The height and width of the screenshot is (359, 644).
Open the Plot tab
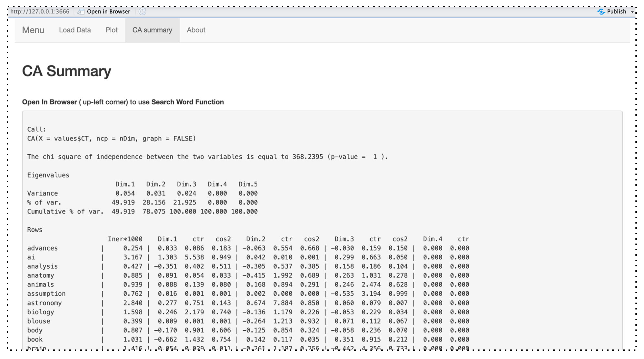click(111, 30)
